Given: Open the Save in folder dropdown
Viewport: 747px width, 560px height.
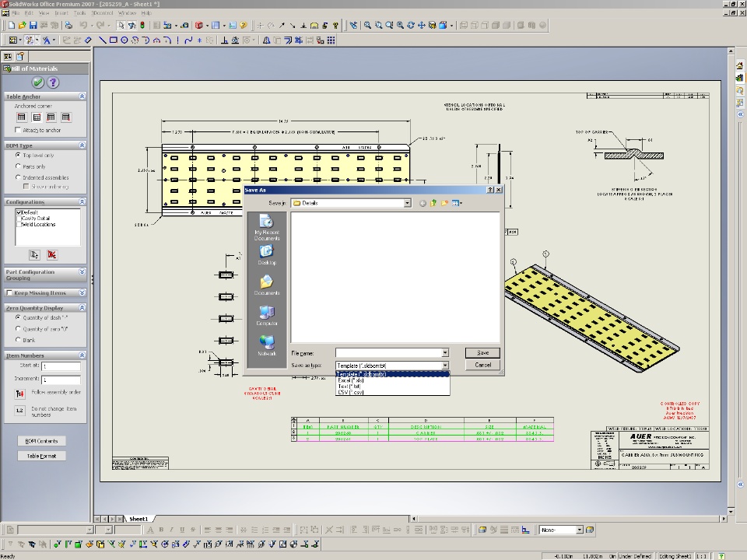Looking at the screenshot, I should pyautogui.click(x=407, y=203).
